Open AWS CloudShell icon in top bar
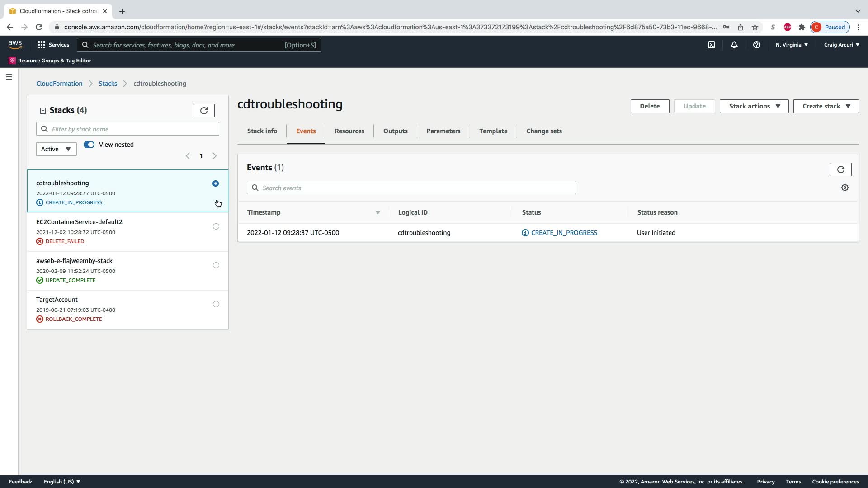The image size is (868, 488). (x=712, y=45)
